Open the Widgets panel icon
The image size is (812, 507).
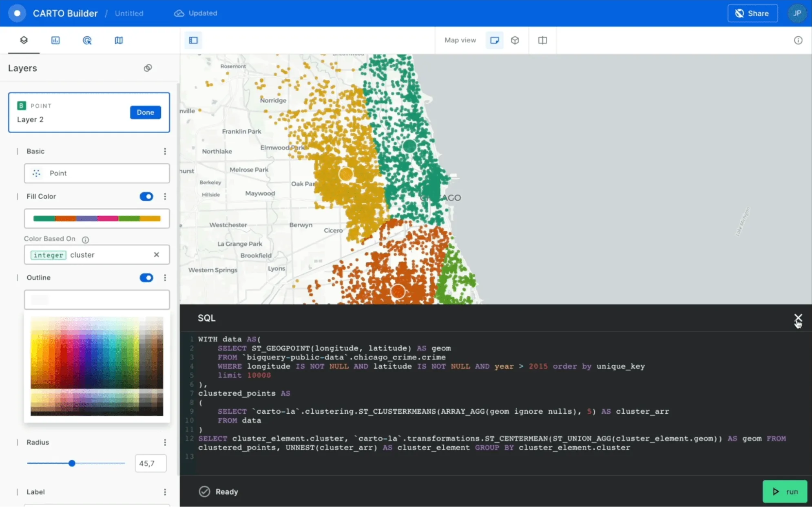point(55,40)
